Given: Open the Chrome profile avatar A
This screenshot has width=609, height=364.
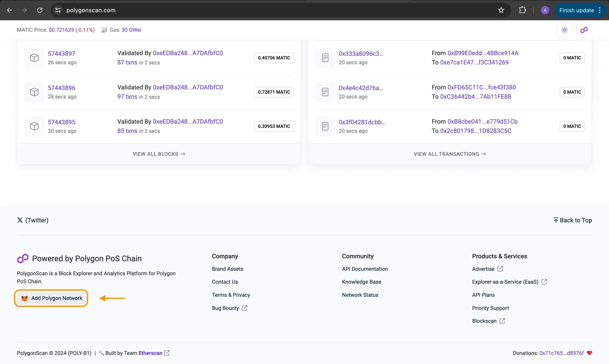Looking at the screenshot, I should click(545, 10).
